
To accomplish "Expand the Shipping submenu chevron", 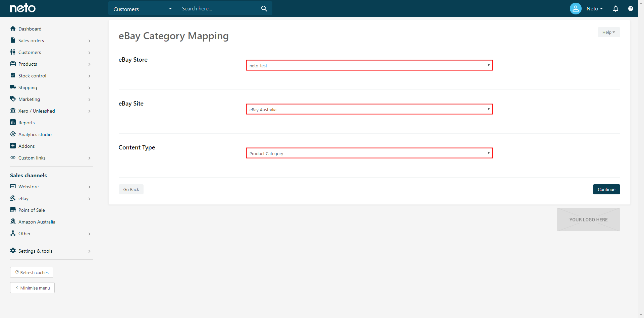I will (89, 88).
